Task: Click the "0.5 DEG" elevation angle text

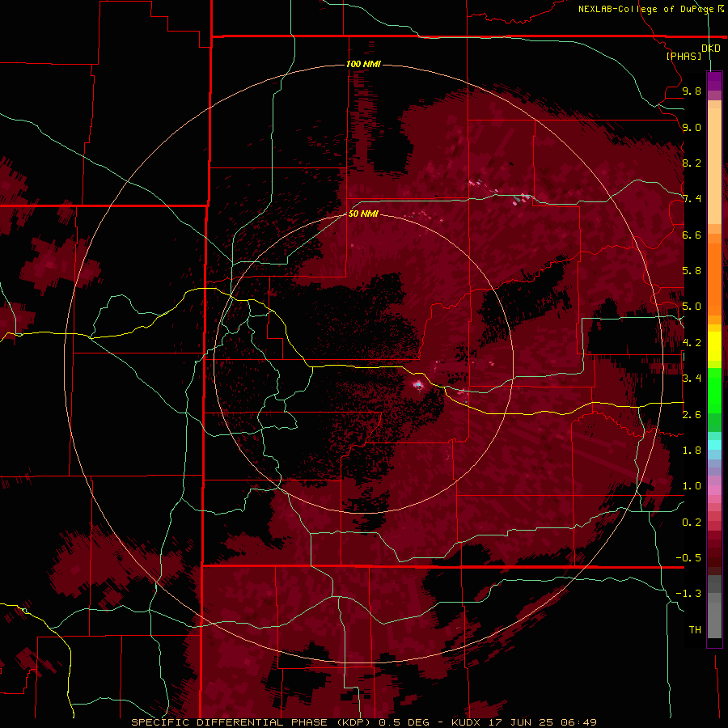Action: click(x=404, y=722)
